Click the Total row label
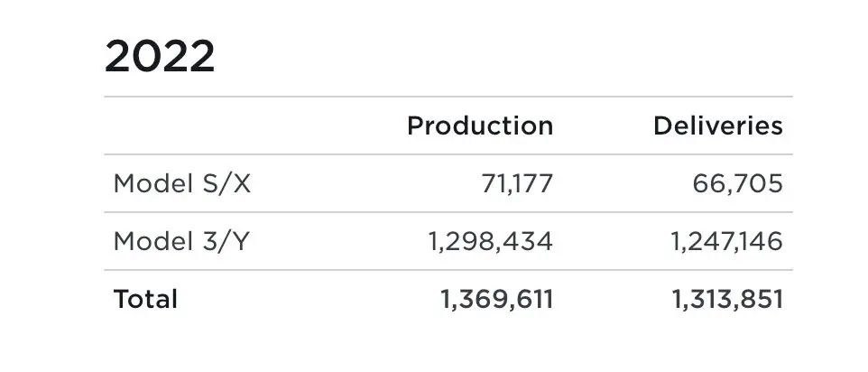868x372 pixels. pos(145,299)
